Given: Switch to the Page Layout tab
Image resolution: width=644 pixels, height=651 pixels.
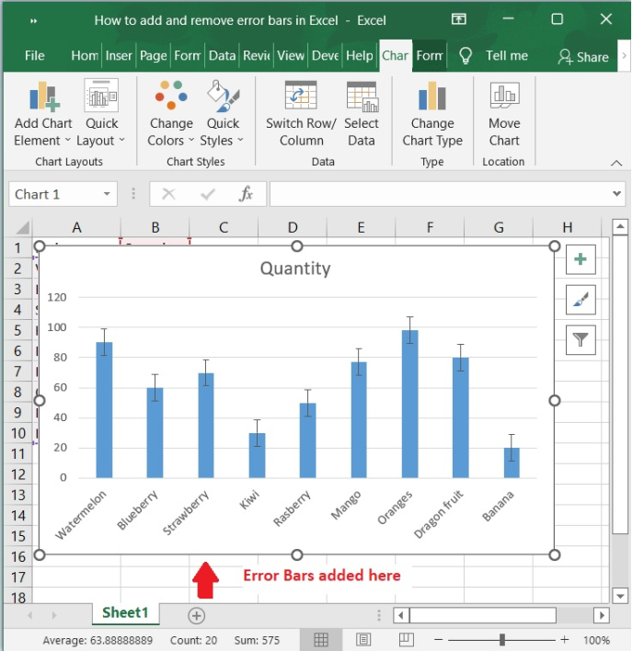Looking at the screenshot, I should (x=154, y=56).
